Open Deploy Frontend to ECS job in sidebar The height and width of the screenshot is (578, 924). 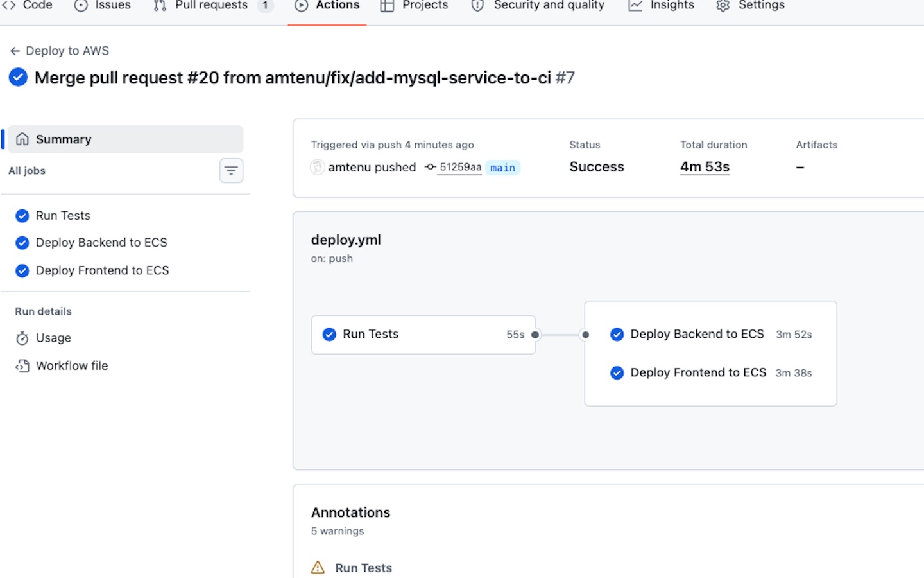[103, 270]
